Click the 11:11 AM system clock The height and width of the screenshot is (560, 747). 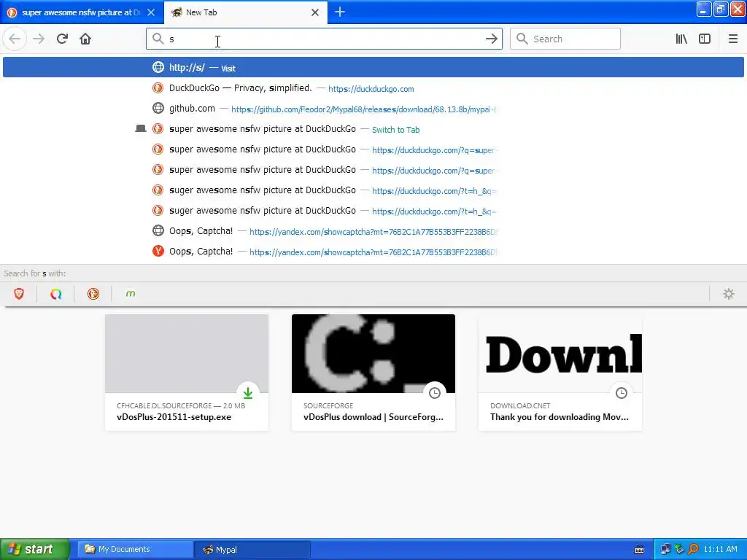[x=720, y=550]
